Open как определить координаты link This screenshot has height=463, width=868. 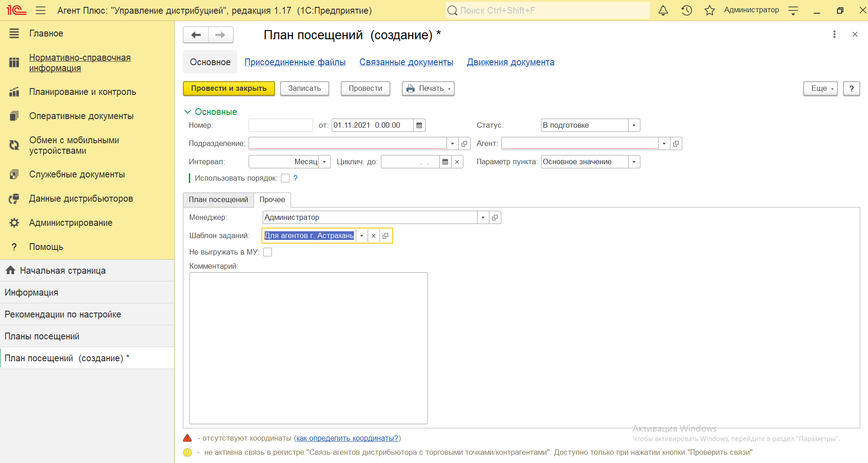(x=347, y=438)
